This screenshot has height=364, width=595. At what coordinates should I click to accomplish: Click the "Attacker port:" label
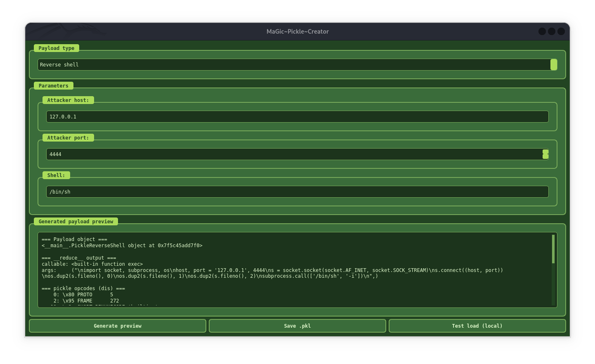(68, 137)
